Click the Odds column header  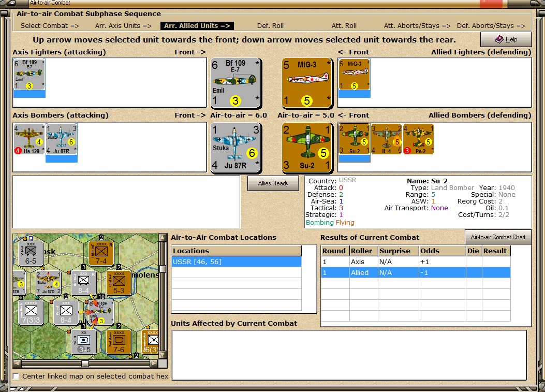coord(443,251)
